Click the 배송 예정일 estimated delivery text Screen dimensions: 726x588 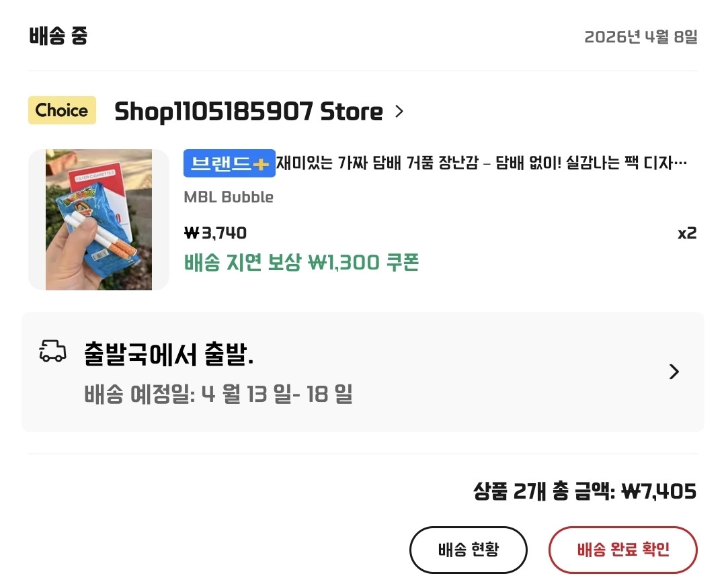218,394
